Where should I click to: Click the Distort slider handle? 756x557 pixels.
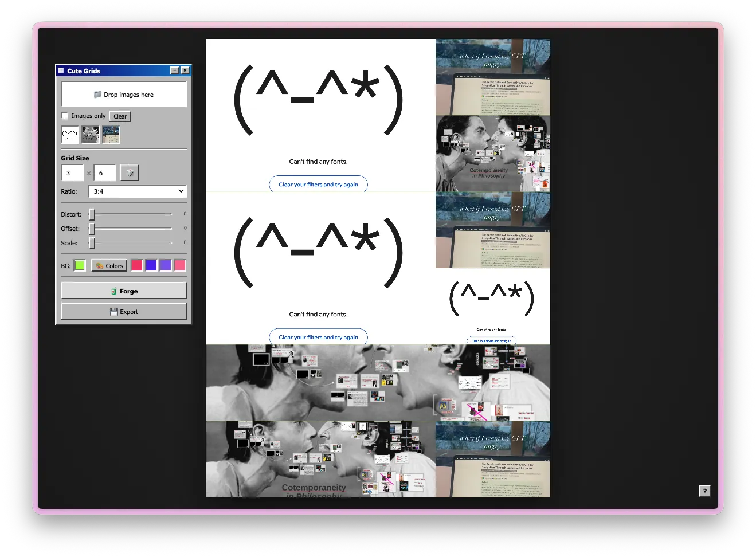pos(92,214)
